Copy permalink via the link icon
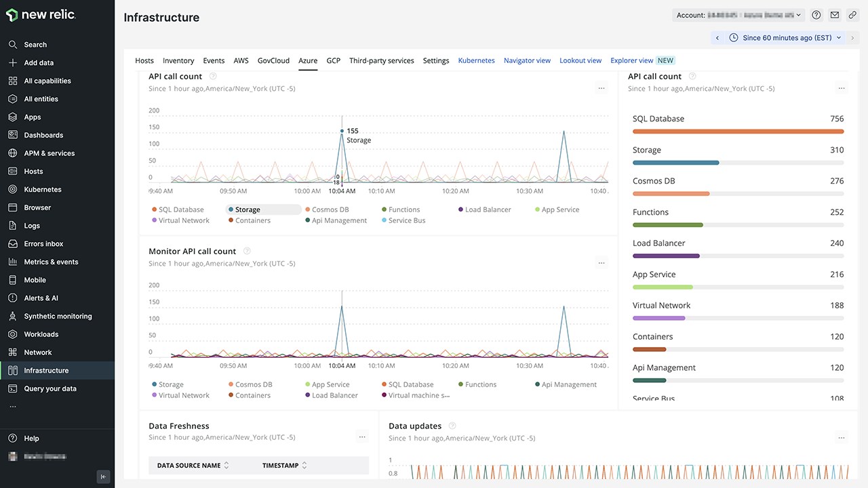Viewport: 868px width, 488px height. coord(852,15)
